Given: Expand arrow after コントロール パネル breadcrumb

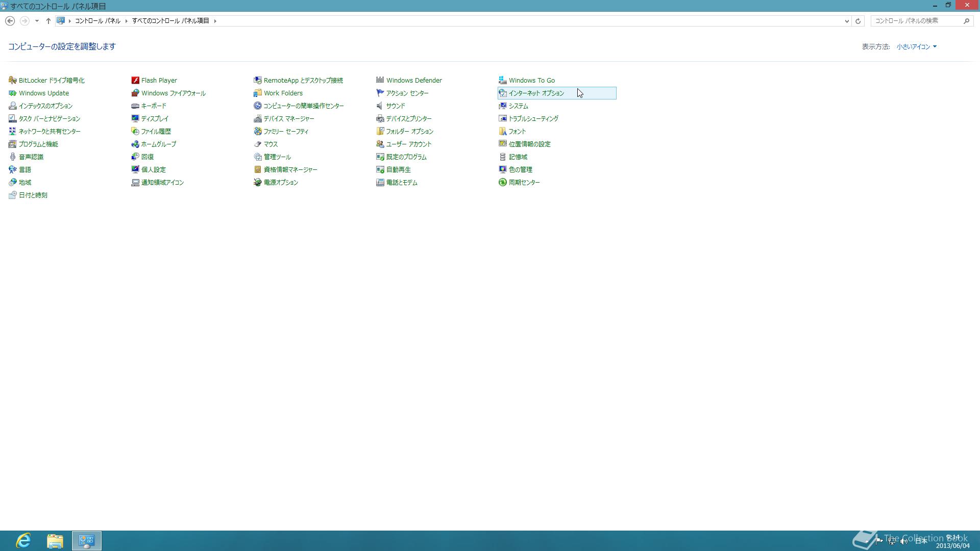Looking at the screenshot, I should (126, 21).
